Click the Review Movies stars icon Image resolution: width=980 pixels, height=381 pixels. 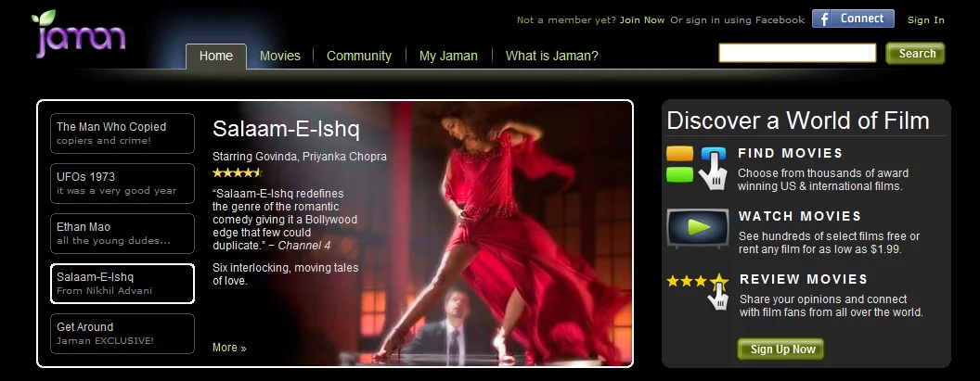(x=697, y=289)
